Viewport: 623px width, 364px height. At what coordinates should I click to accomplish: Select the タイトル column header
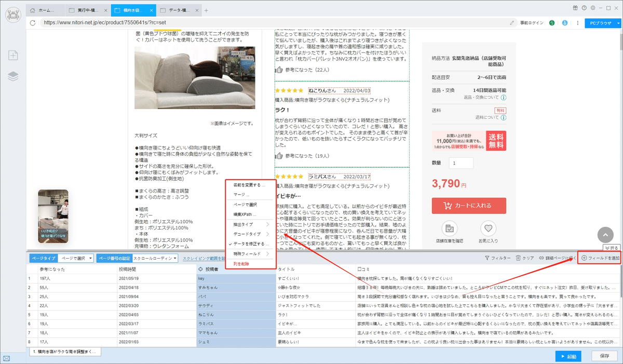tap(315, 269)
